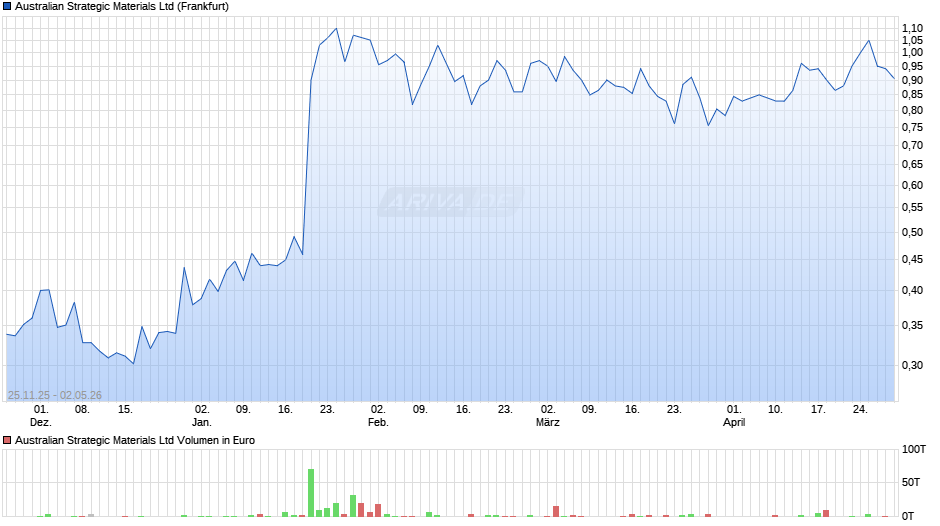The height and width of the screenshot is (526, 940).
Task: Click the 0,40 price axis label
Action: [912, 290]
